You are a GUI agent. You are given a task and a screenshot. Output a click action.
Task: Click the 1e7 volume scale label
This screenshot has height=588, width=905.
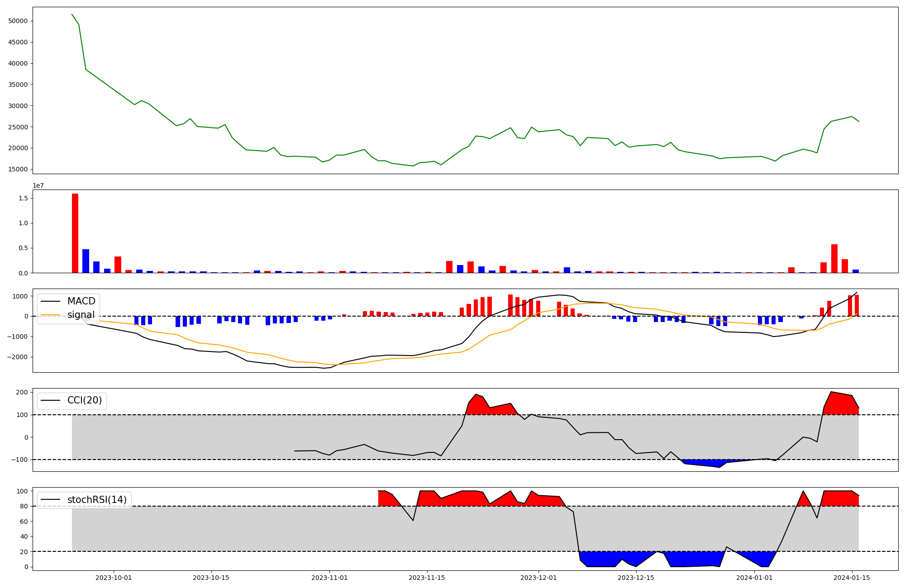click(38, 185)
